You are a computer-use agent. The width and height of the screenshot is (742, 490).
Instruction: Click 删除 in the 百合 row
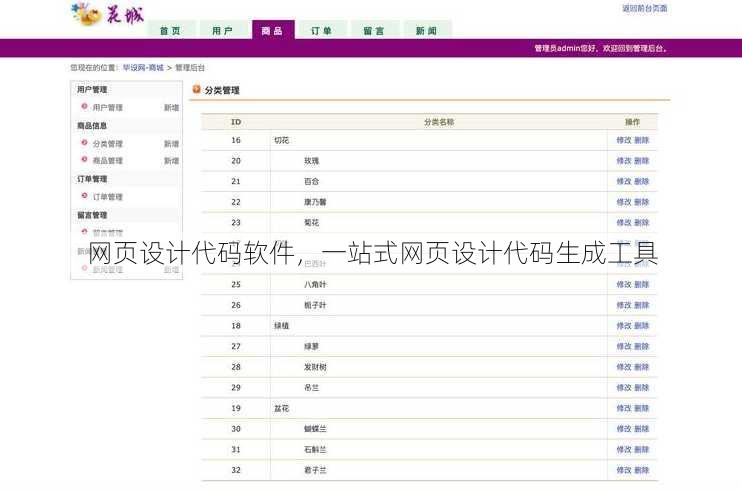pos(642,181)
